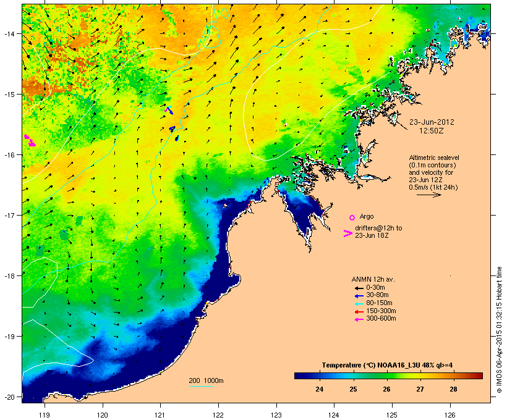The width and height of the screenshot is (507, 420).
Task: Click the latitude axis label -20
Action: [9, 397]
